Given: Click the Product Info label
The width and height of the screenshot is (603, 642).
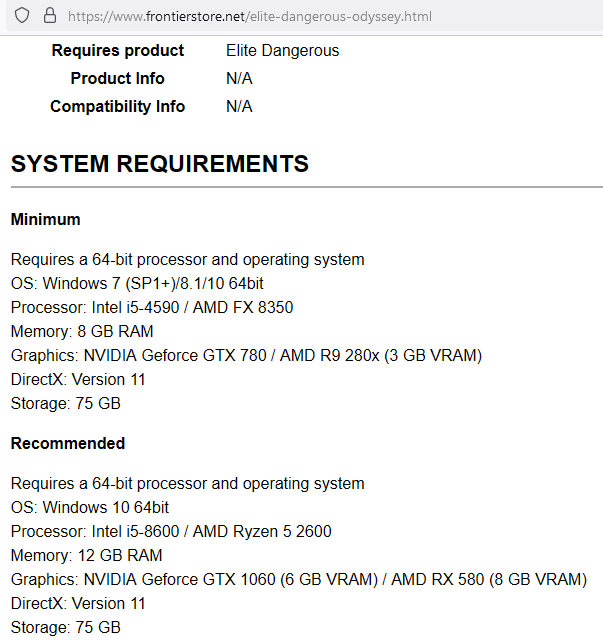Looking at the screenshot, I should pos(117,78).
